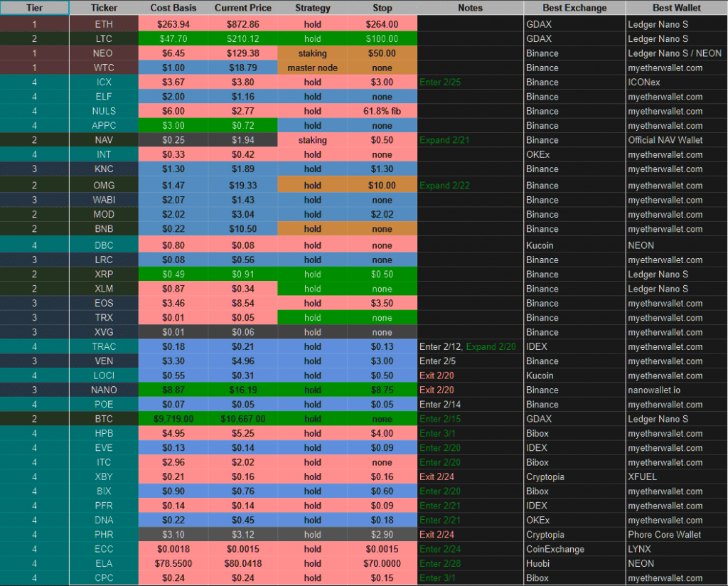Select ELA current price $80.0418

click(243, 563)
